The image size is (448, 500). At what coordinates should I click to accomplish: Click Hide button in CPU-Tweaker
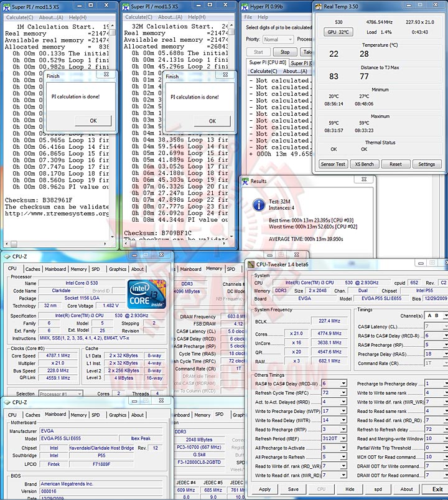tap(350, 489)
